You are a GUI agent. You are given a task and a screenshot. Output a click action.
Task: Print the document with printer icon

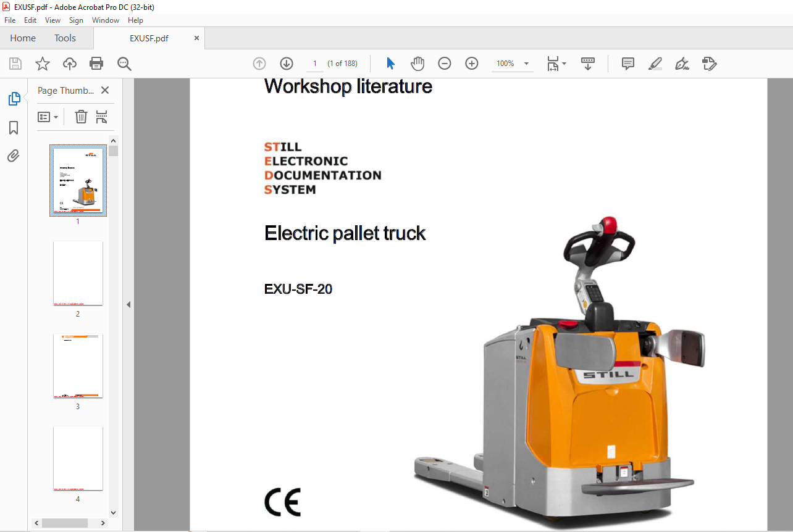(x=96, y=64)
